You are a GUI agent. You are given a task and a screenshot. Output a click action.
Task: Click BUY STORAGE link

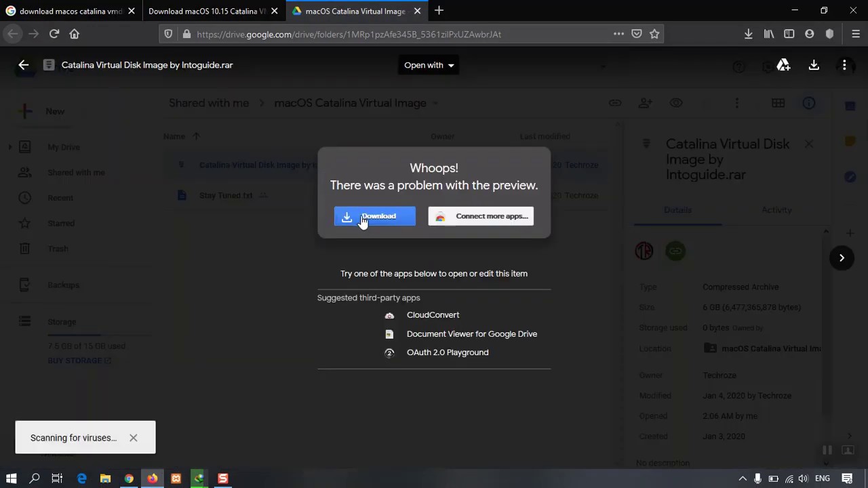click(x=79, y=361)
